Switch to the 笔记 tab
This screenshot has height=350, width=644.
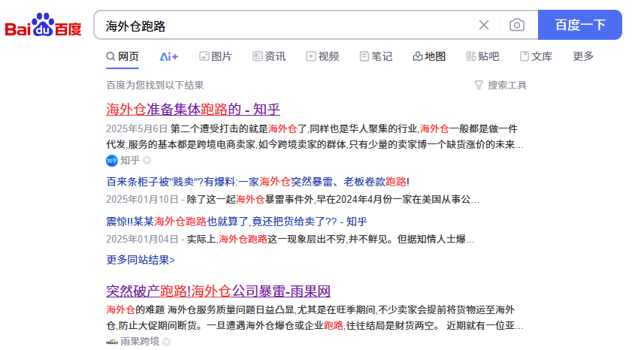pyautogui.click(x=376, y=56)
